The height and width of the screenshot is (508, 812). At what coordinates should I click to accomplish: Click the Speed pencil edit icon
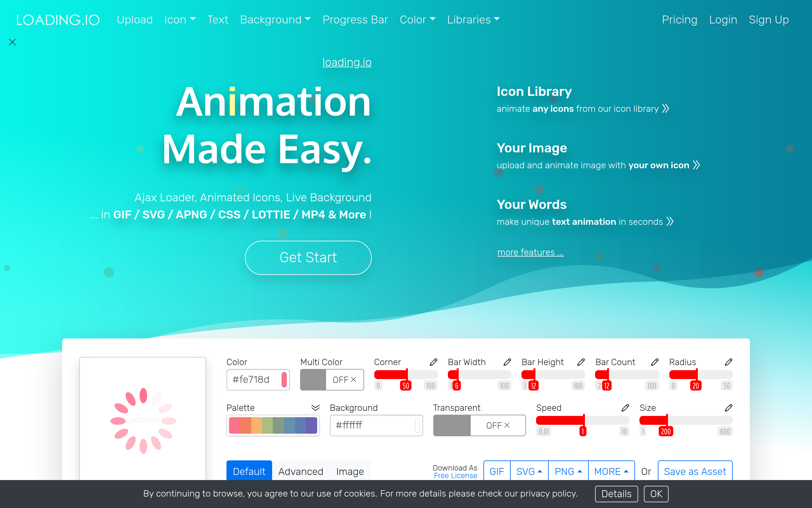tap(625, 408)
